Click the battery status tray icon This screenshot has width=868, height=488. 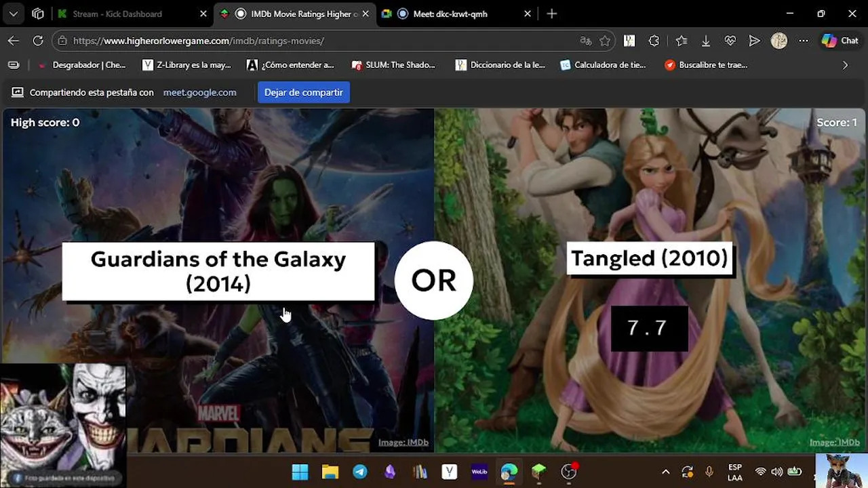(794, 472)
